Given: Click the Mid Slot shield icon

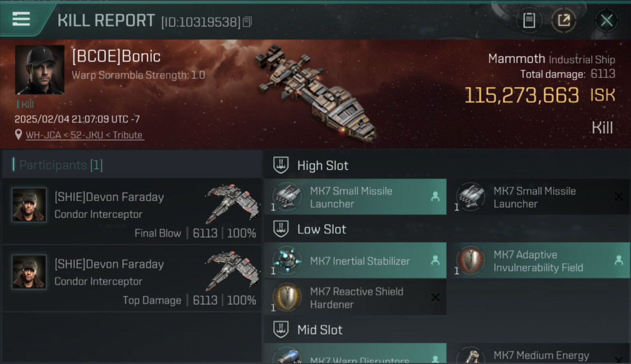Looking at the screenshot, I should click(281, 330).
